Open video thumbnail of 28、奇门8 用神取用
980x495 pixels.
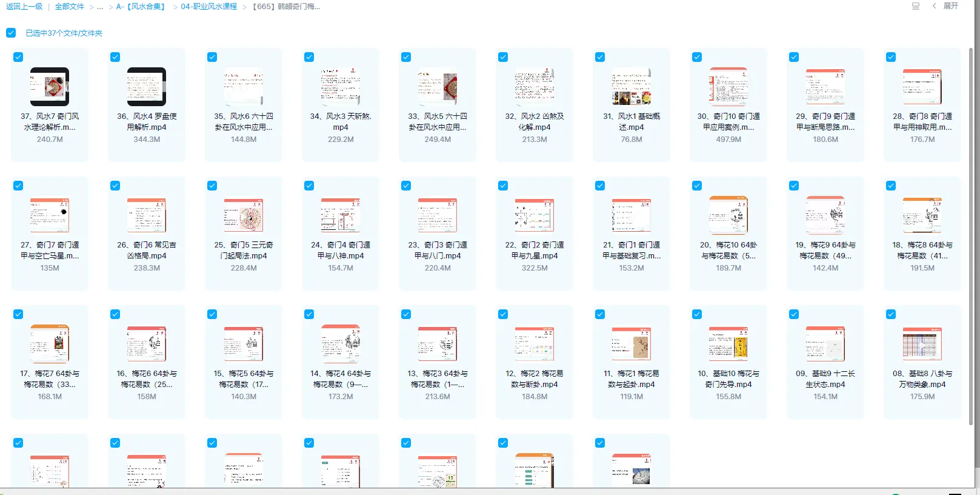click(x=922, y=87)
